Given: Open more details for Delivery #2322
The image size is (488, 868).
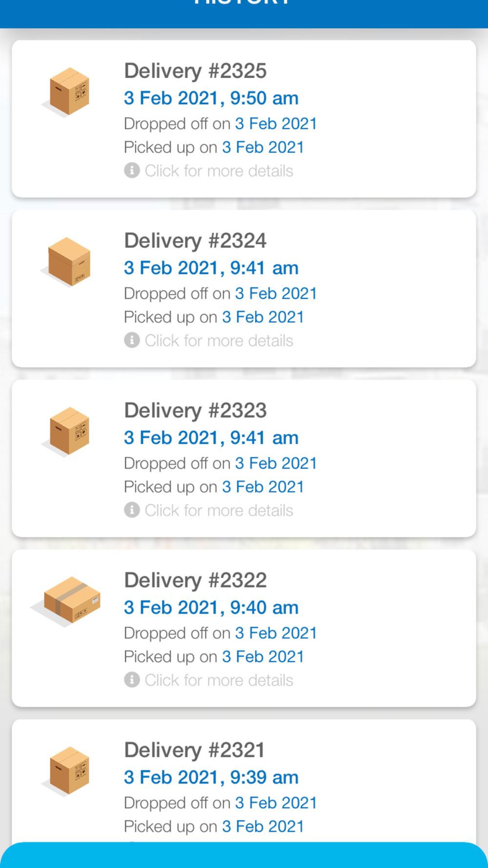Looking at the screenshot, I should pyautogui.click(x=219, y=681).
